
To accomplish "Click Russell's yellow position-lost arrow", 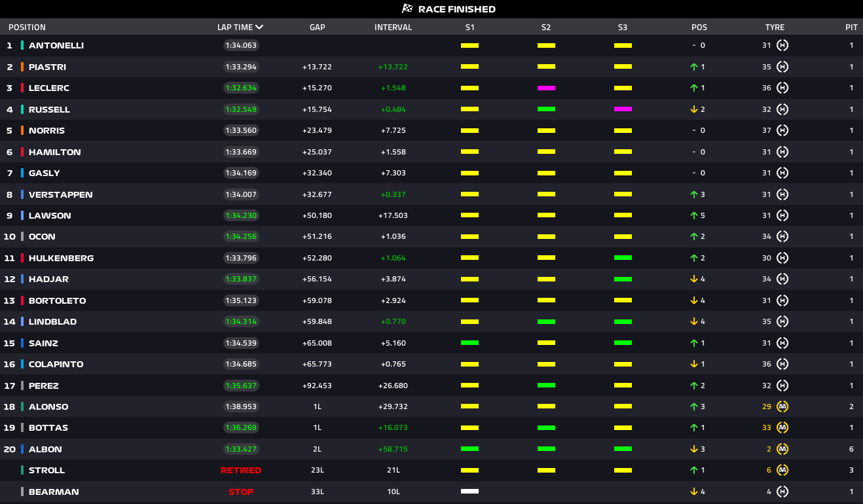I will click(694, 109).
